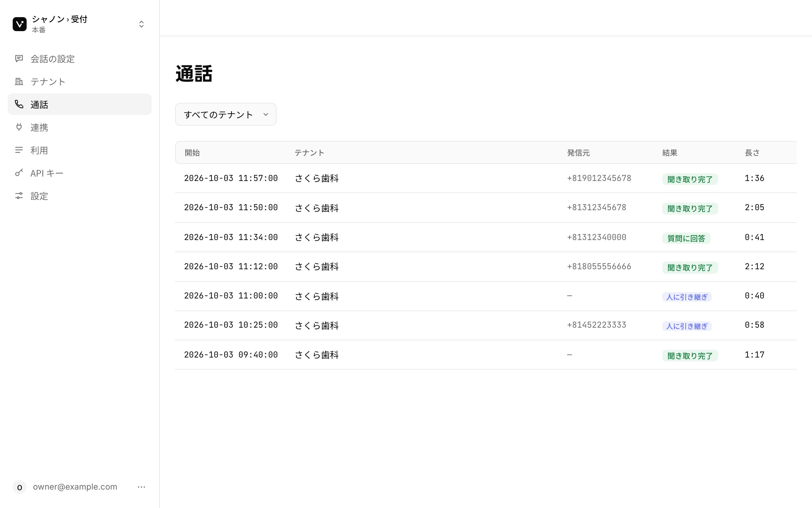Screen dimensions: 812x508
Task: Click caller number +819012345678
Action: [x=599, y=178]
